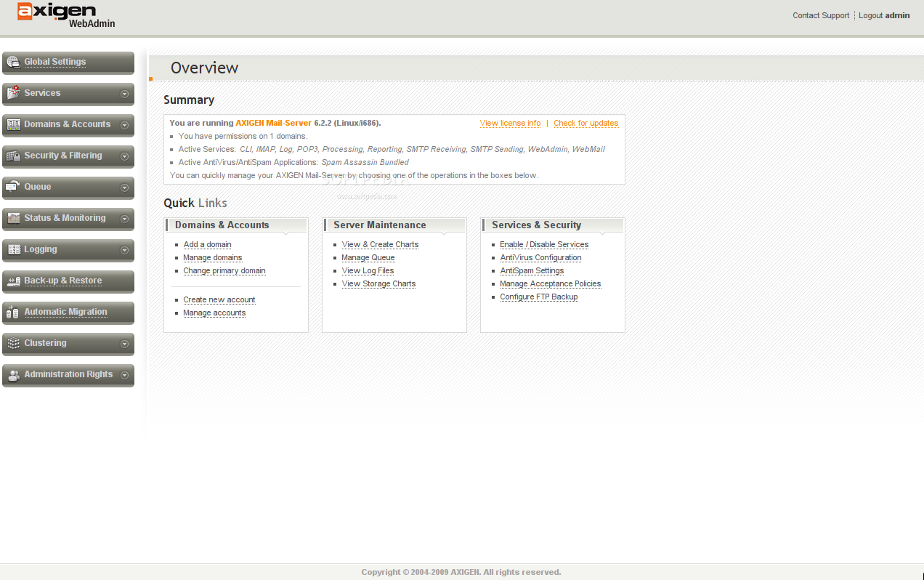Click the Back-up & Restore icon
The image size is (924, 580).
13,281
